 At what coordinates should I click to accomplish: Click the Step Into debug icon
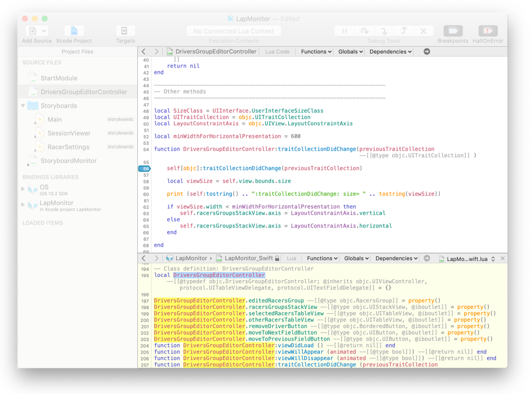point(384,31)
